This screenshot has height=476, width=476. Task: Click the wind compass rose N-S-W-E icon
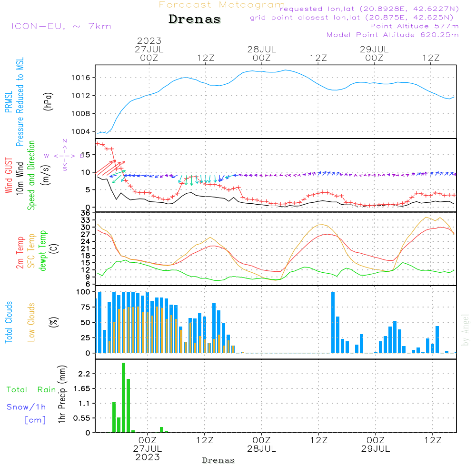[x=64, y=156]
